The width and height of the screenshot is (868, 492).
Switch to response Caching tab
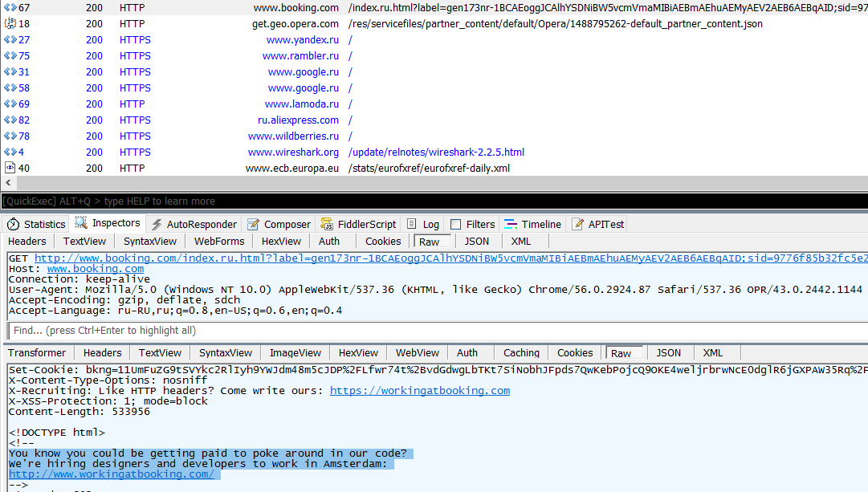521,353
